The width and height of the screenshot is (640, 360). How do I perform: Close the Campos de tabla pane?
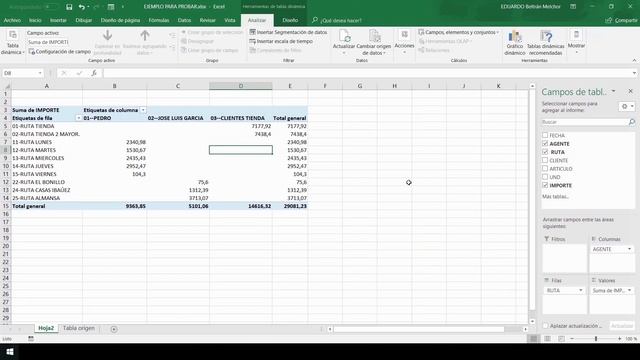(x=631, y=91)
